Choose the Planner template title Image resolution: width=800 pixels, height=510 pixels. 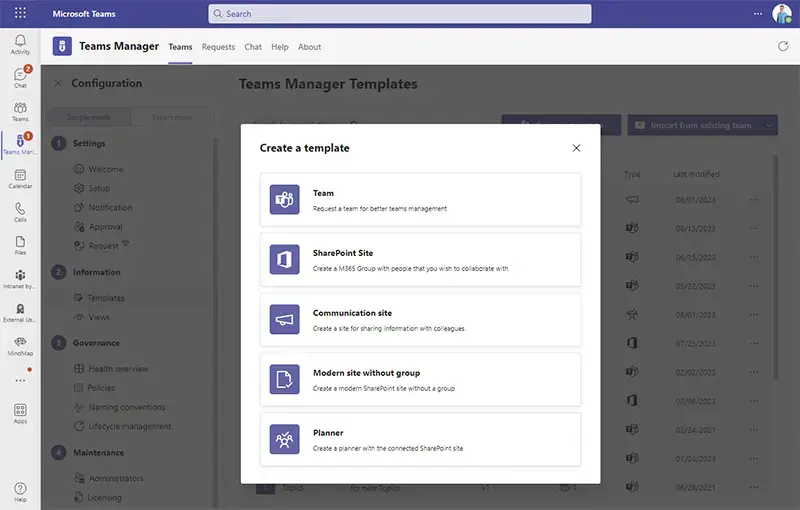[328, 433]
